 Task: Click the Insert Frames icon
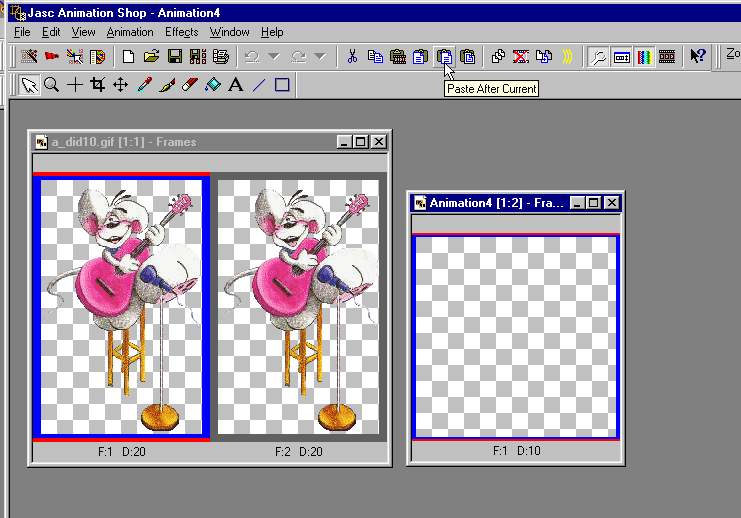(x=544, y=57)
